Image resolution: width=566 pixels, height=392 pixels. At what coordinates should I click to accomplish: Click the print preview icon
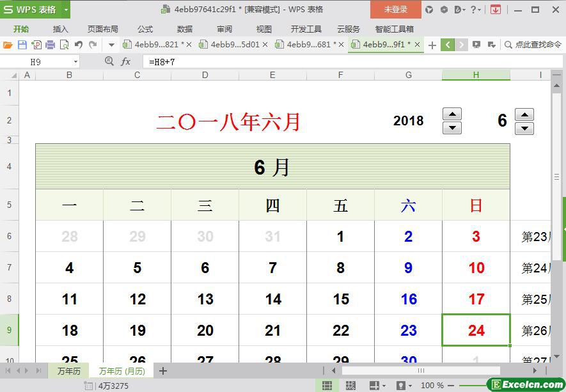(64, 45)
